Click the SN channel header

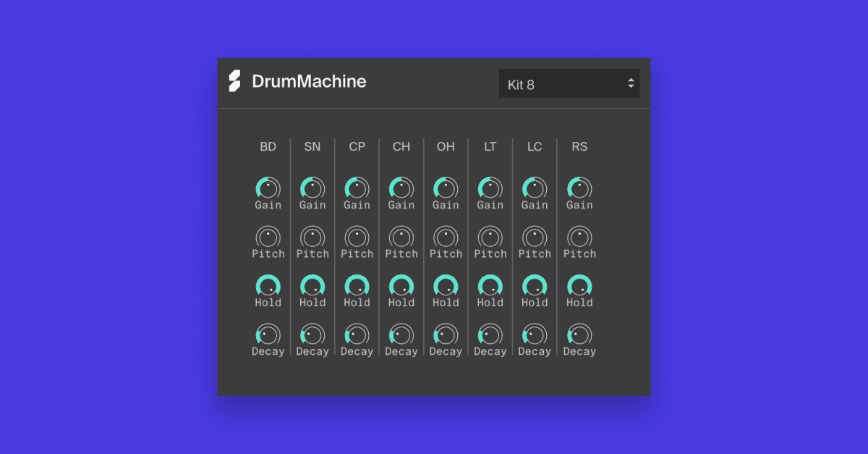click(312, 147)
